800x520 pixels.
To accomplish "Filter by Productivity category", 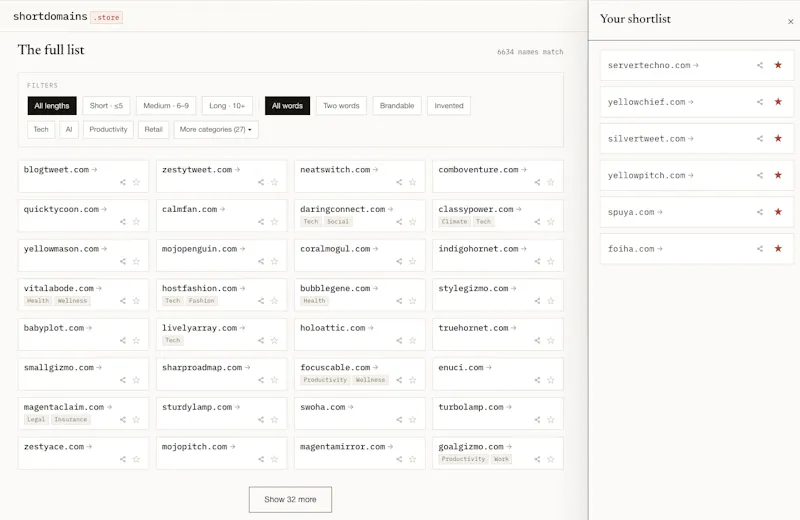I will point(108,130).
